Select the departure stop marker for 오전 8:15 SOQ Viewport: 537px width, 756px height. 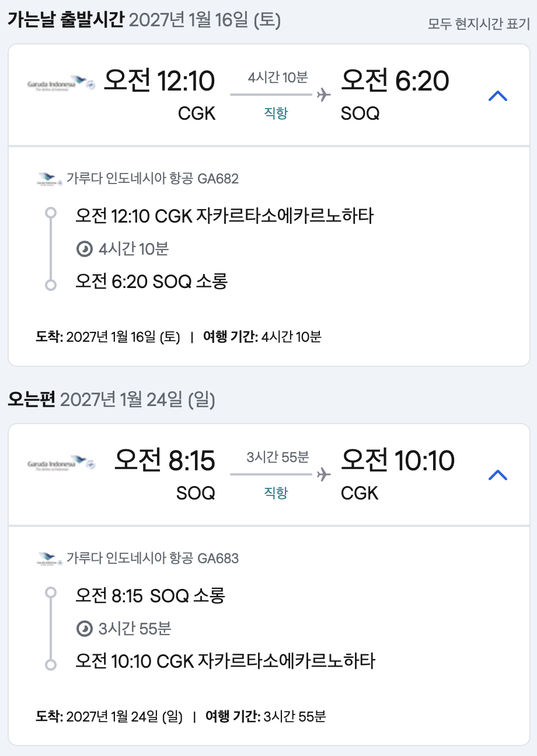pyautogui.click(x=51, y=592)
